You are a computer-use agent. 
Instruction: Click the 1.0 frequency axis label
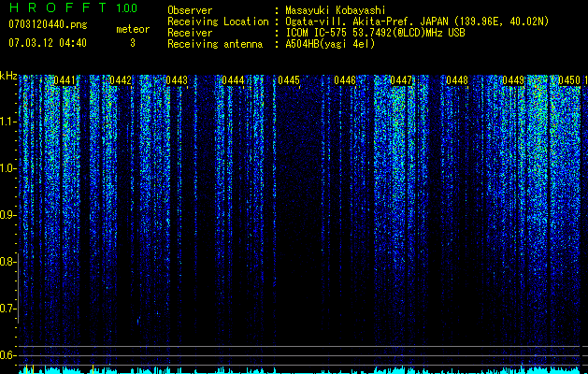[7, 168]
